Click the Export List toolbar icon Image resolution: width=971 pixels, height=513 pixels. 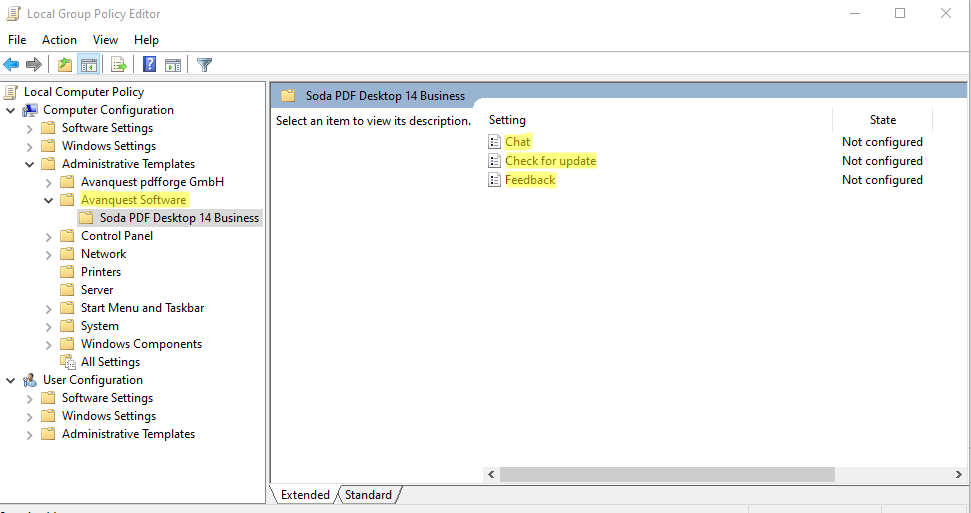tap(119, 64)
